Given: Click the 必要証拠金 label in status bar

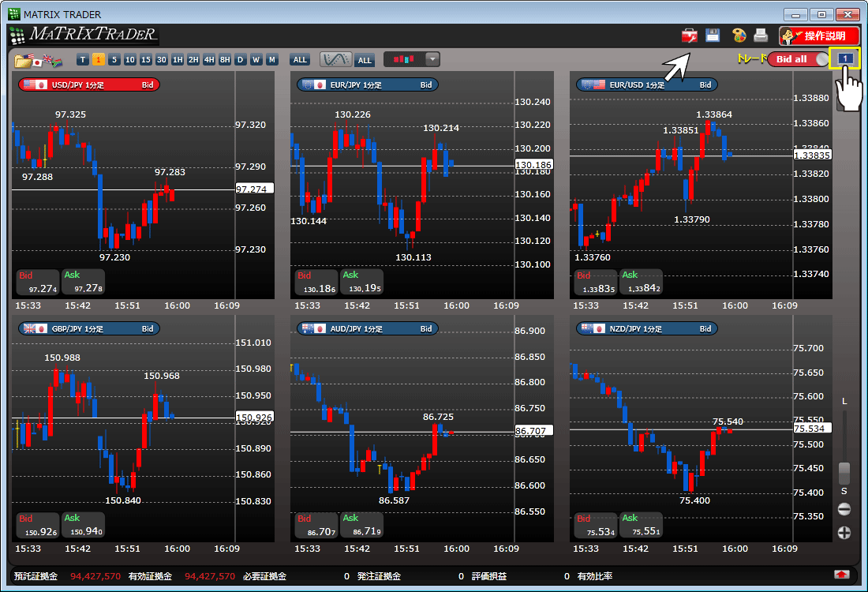Looking at the screenshot, I should (x=264, y=576).
